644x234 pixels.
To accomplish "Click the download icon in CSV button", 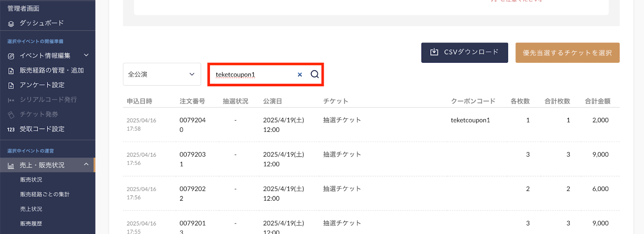I will pos(434,52).
